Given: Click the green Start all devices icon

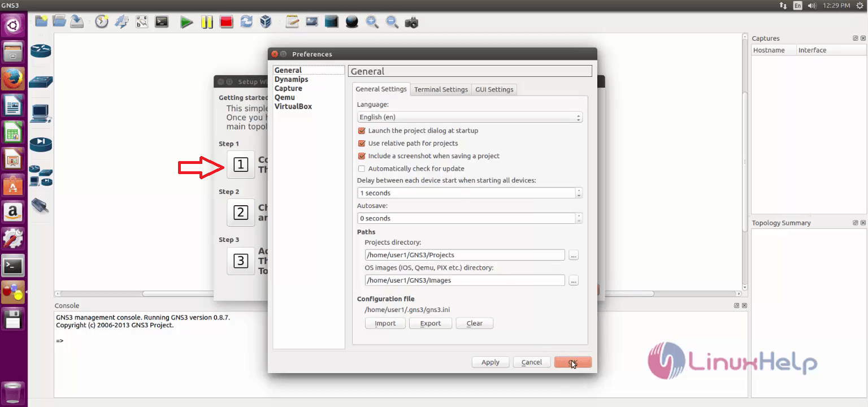Looking at the screenshot, I should pyautogui.click(x=186, y=22).
